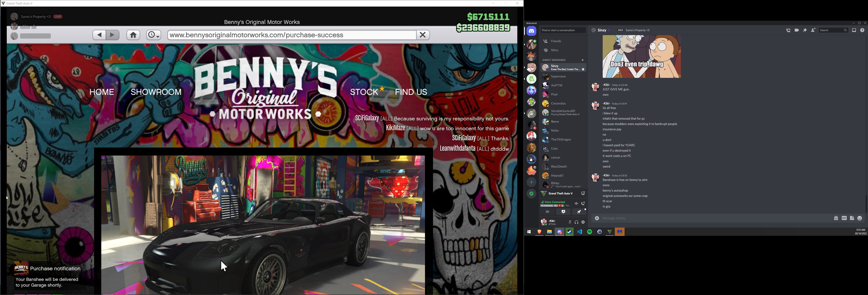Start a voice call with Sinzy
868x295 pixels.
pyautogui.click(x=788, y=30)
